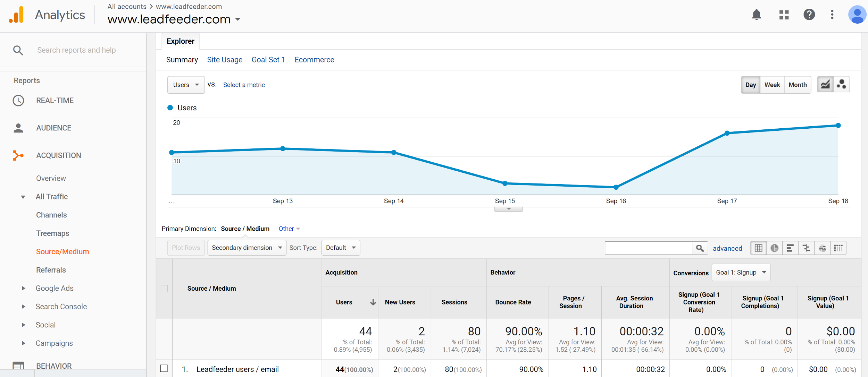Open the Treemaps report
The image size is (868, 377).
[53, 233]
